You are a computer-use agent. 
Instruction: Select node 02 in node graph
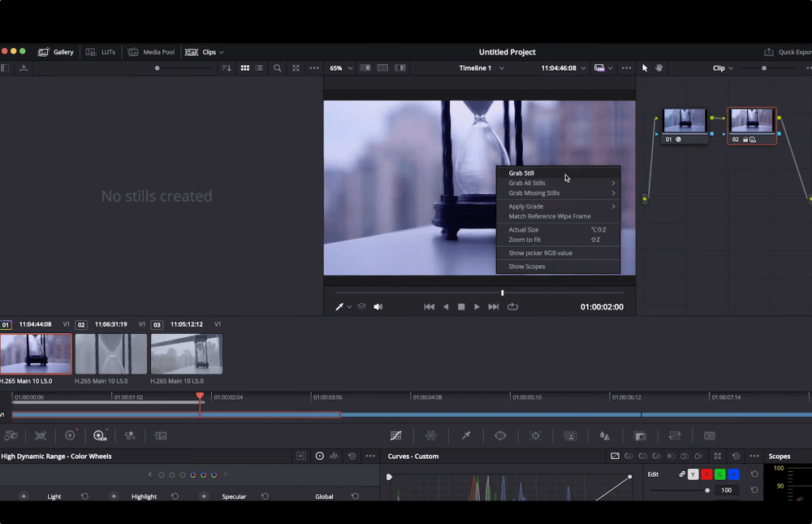(752, 126)
